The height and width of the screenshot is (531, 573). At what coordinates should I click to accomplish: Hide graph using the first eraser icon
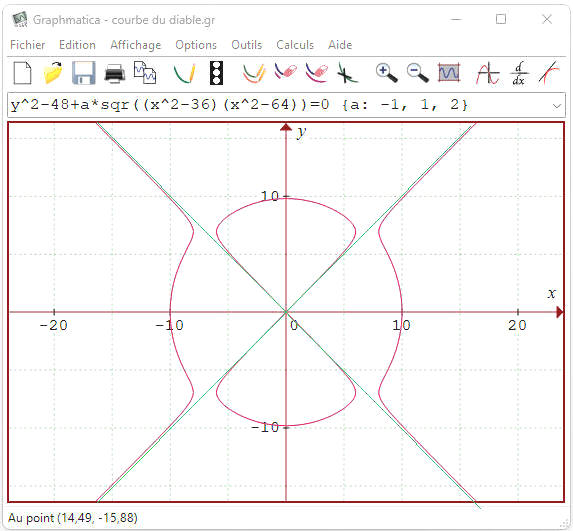click(x=285, y=72)
